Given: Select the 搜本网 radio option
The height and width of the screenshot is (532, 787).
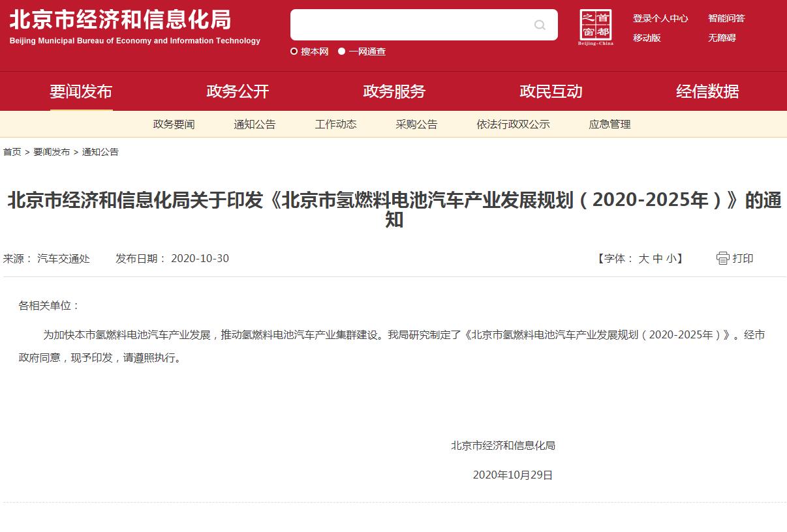Looking at the screenshot, I should point(294,52).
